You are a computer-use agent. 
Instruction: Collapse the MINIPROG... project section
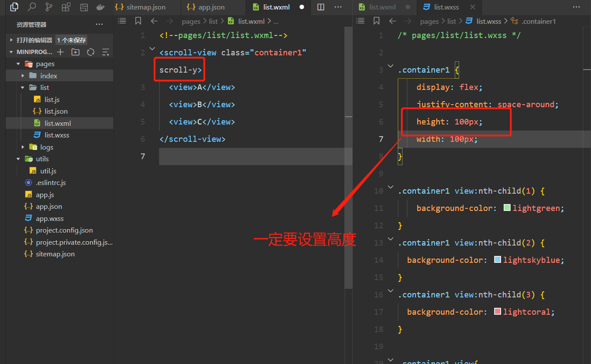click(x=12, y=52)
